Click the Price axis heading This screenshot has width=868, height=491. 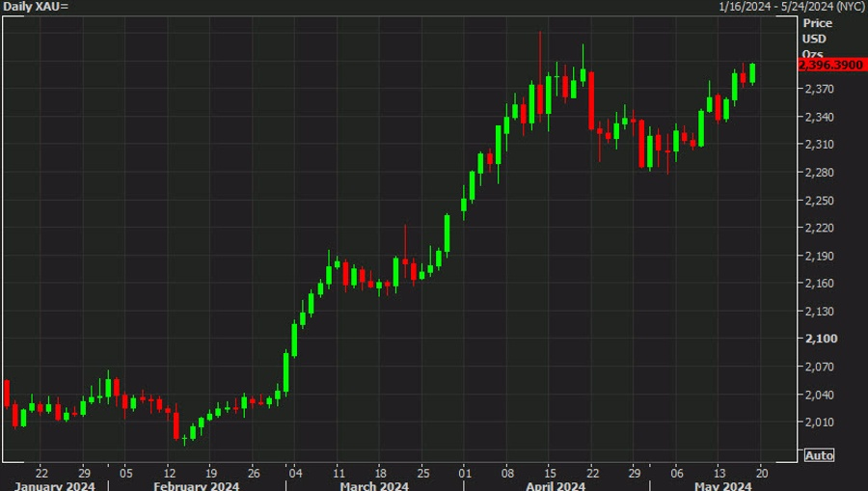(818, 23)
